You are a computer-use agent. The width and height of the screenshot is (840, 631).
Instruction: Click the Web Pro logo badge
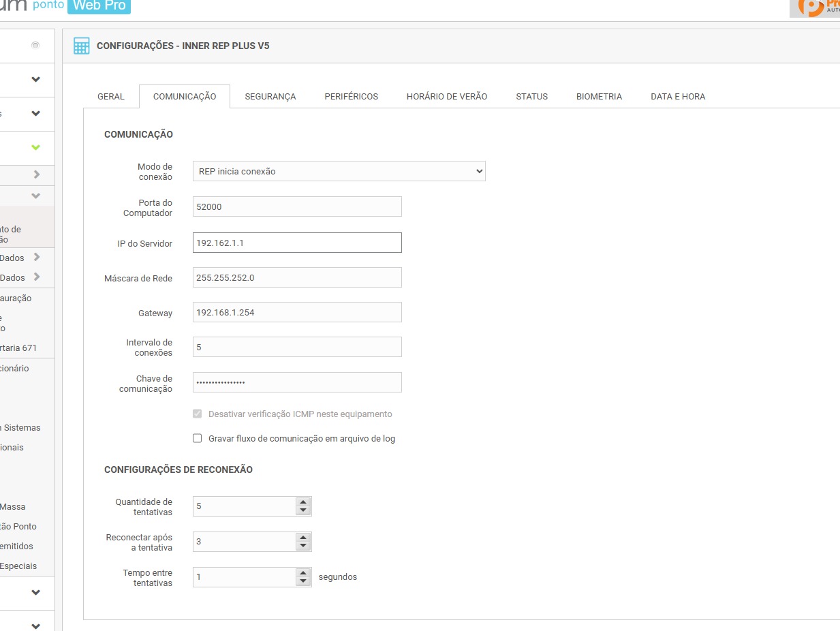(99, 6)
